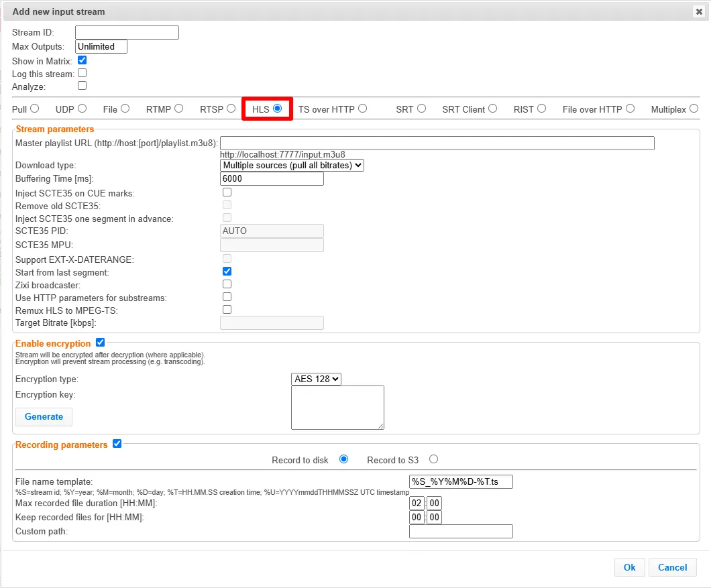
Task: Click the File name template field
Action: pos(461,481)
